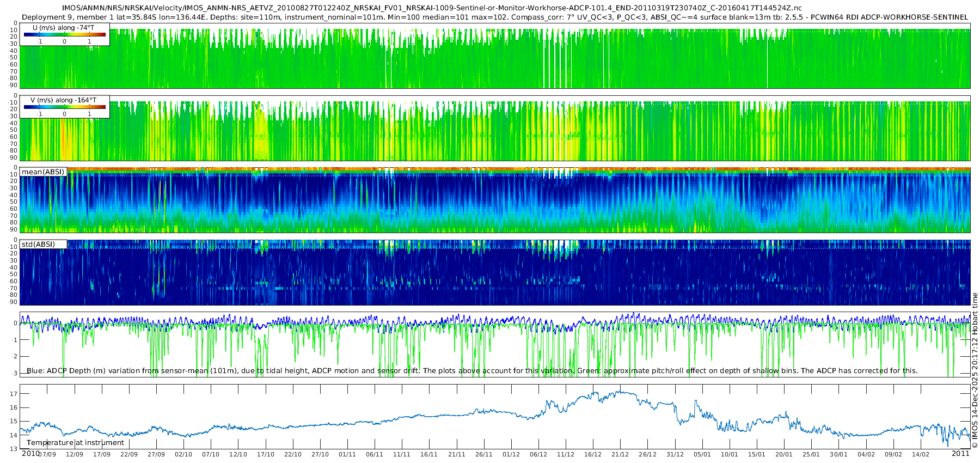Click the '17/10' date tick
The width and height of the screenshot is (980, 463).
[265, 454]
